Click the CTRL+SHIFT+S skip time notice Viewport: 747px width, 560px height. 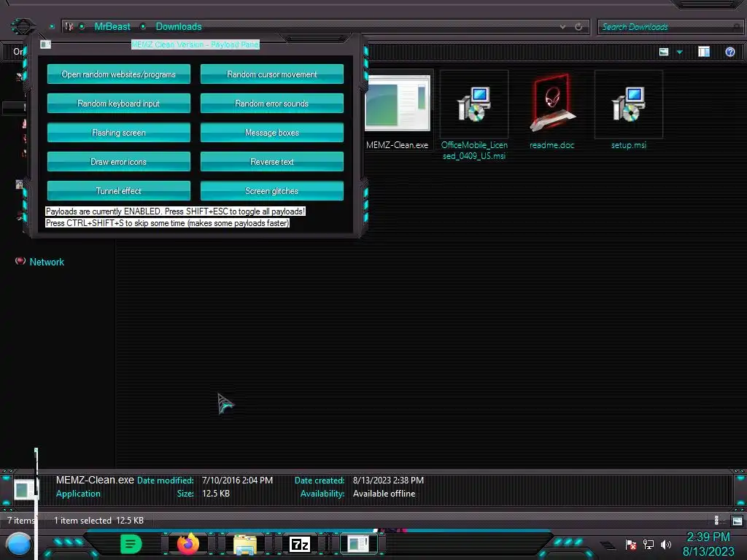click(x=167, y=223)
